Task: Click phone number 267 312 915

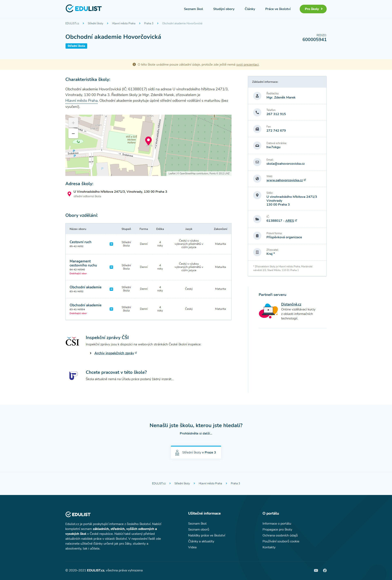Action: (x=276, y=114)
